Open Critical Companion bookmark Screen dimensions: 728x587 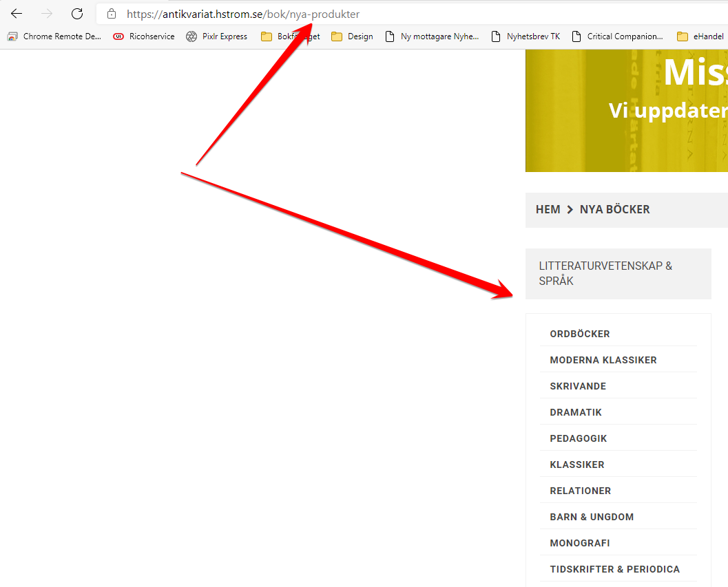618,36
